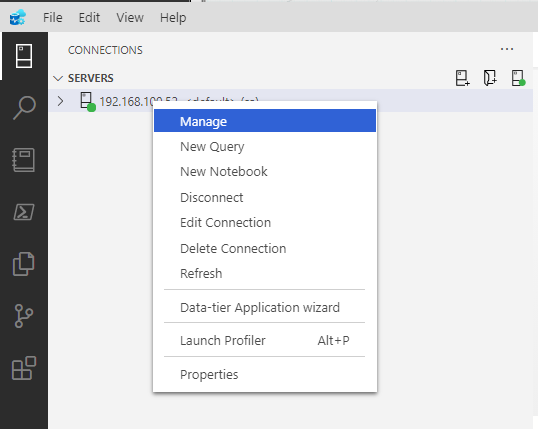Open the Connections view in activity bar
Image resolution: width=538 pixels, height=429 pixels.
[x=24, y=56]
